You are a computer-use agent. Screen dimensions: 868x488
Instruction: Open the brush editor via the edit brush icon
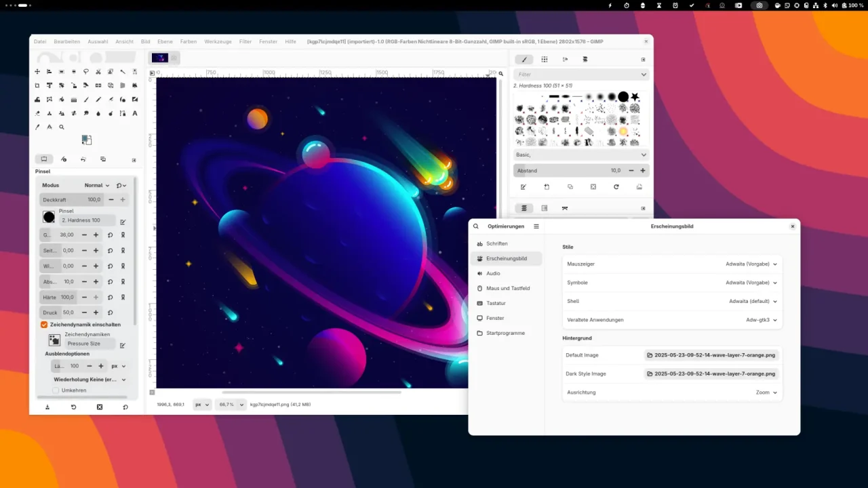[523, 186]
